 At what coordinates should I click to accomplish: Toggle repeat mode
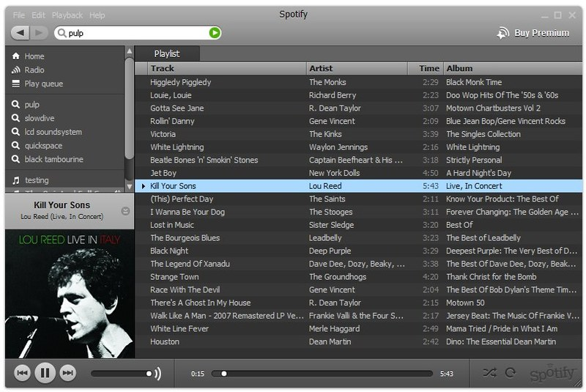tap(510, 372)
